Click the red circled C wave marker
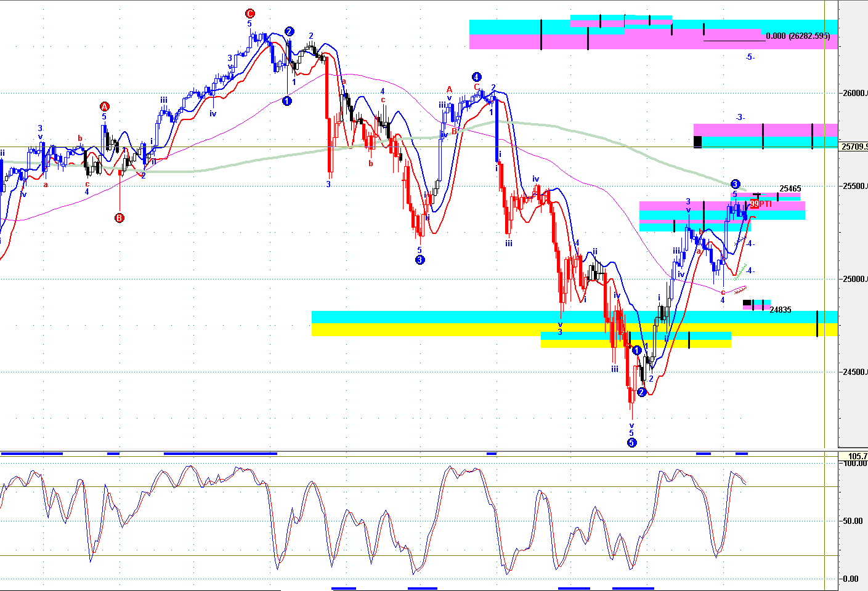868x591 pixels. click(249, 14)
